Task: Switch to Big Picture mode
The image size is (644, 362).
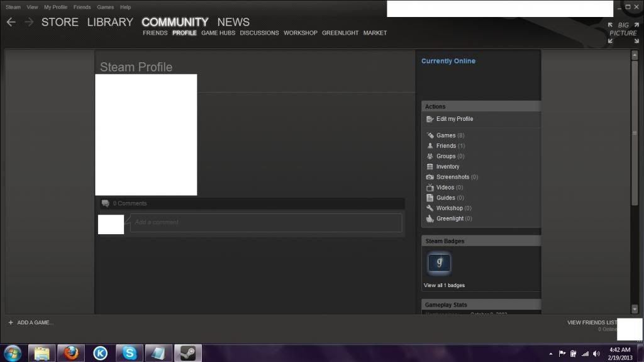Action: (x=623, y=33)
